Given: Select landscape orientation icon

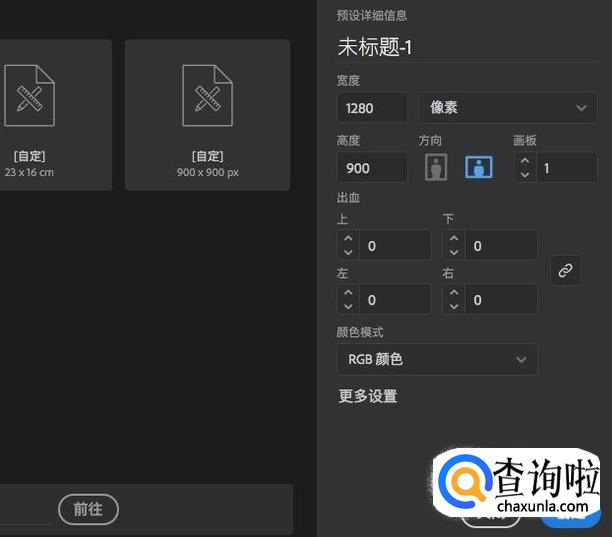Looking at the screenshot, I should (479, 167).
